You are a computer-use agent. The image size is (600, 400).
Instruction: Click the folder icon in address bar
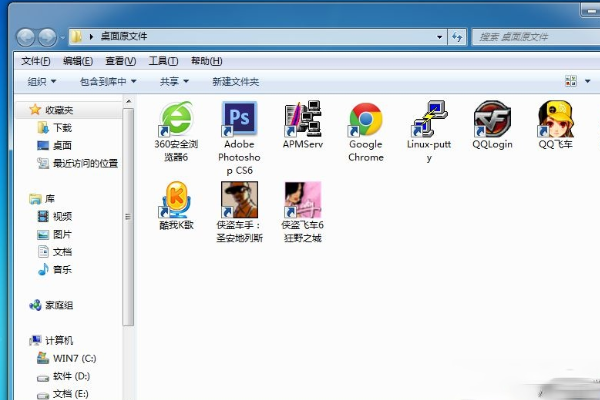[x=77, y=37]
